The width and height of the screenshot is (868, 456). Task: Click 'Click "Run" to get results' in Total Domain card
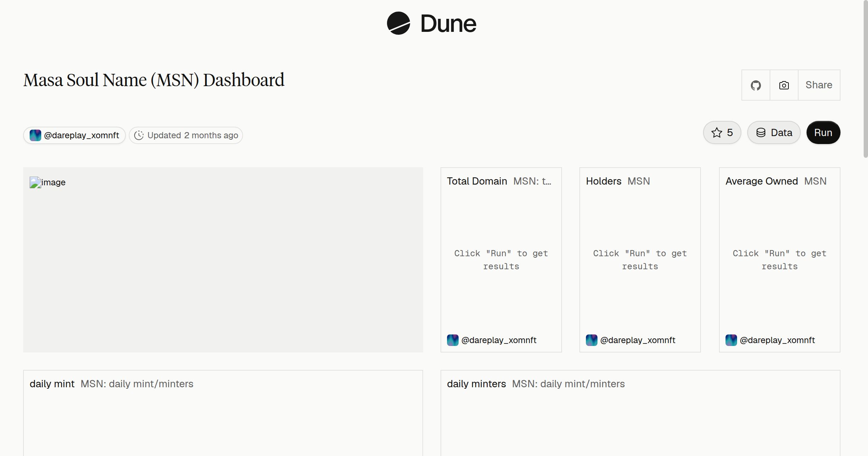501,260
